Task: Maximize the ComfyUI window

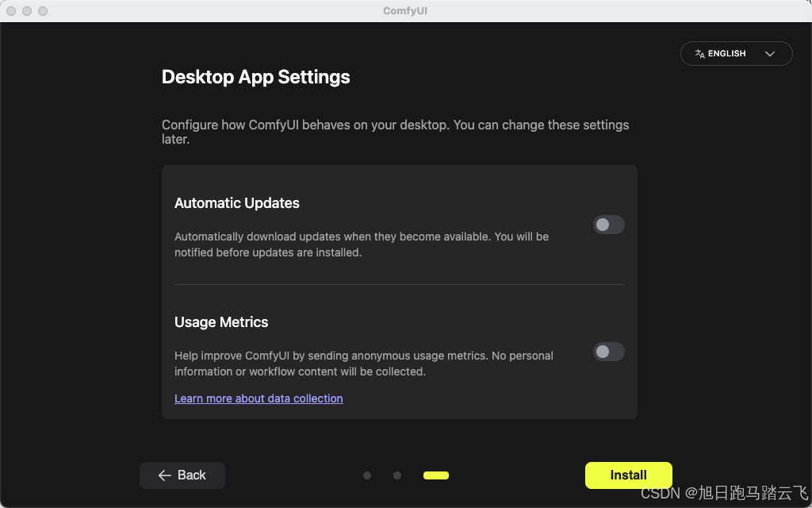Action: [43, 11]
